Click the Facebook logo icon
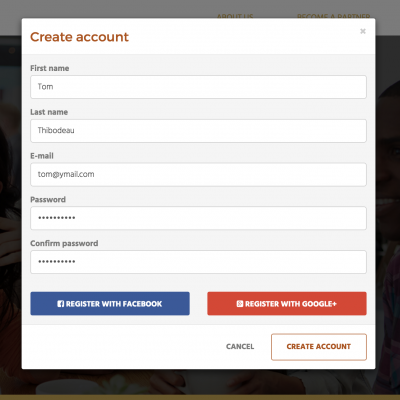The image size is (400, 400). [x=61, y=304]
